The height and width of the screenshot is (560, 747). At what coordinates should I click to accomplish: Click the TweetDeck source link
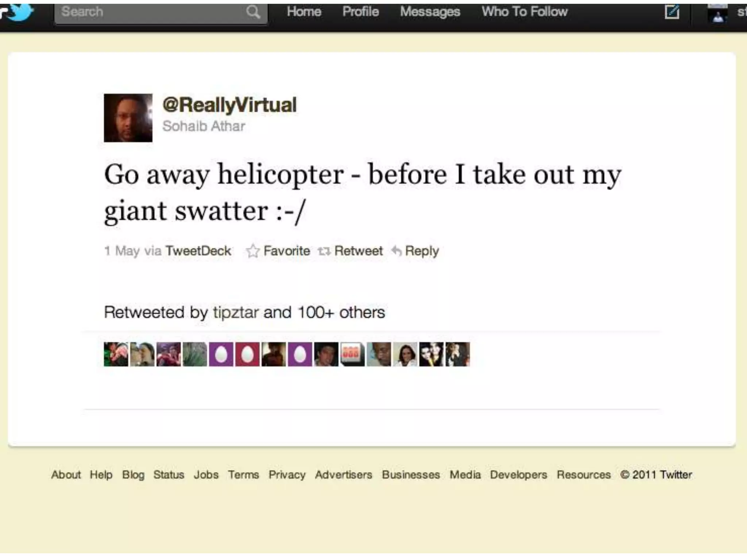[198, 251]
